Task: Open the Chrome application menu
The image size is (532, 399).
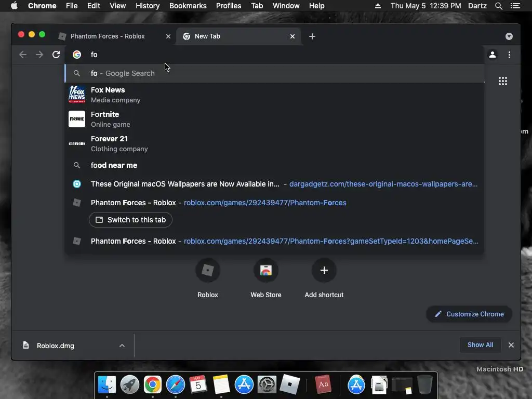Action: click(x=42, y=6)
